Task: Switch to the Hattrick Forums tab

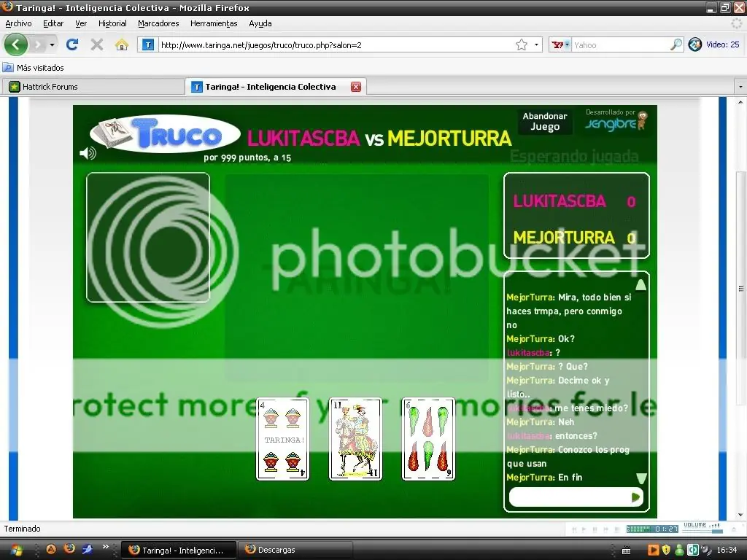Action: (93, 87)
